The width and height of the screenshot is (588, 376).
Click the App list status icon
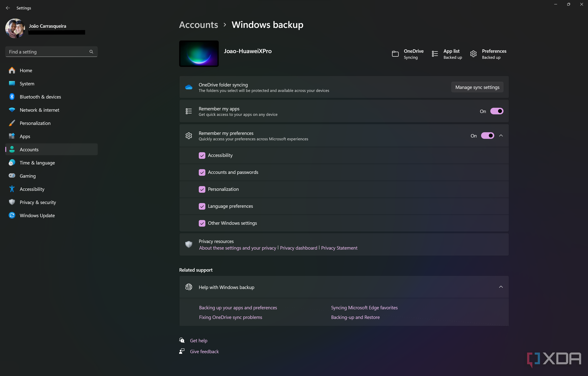click(435, 54)
